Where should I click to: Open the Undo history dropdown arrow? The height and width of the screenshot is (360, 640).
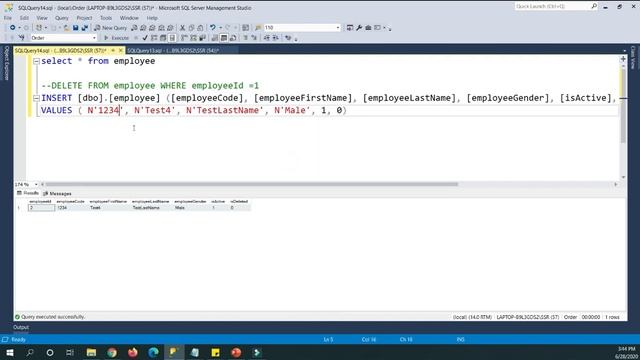(220, 28)
